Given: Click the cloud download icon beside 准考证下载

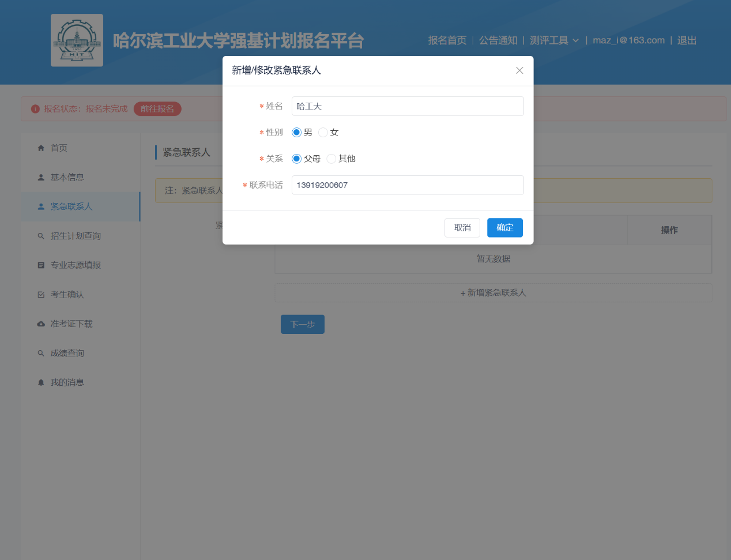Looking at the screenshot, I should pos(41,324).
